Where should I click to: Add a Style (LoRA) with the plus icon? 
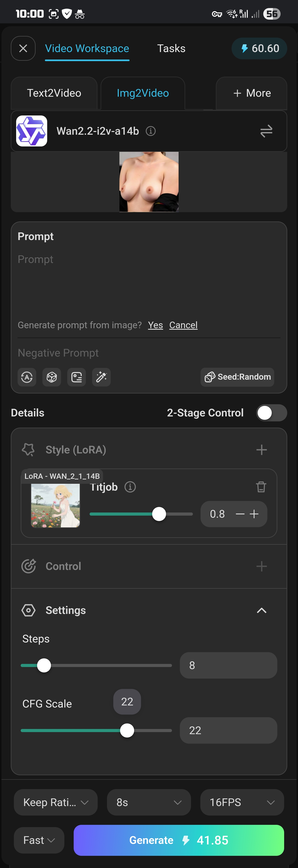point(261,449)
